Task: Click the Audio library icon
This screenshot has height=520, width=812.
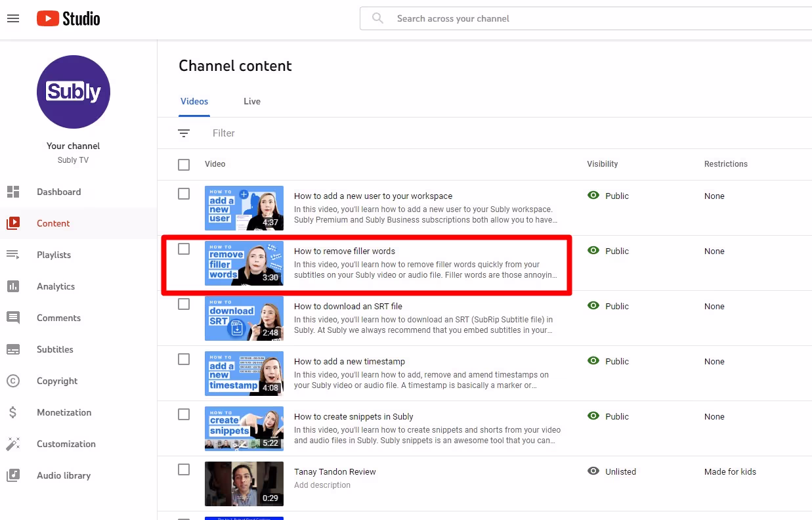Action: 13,475
